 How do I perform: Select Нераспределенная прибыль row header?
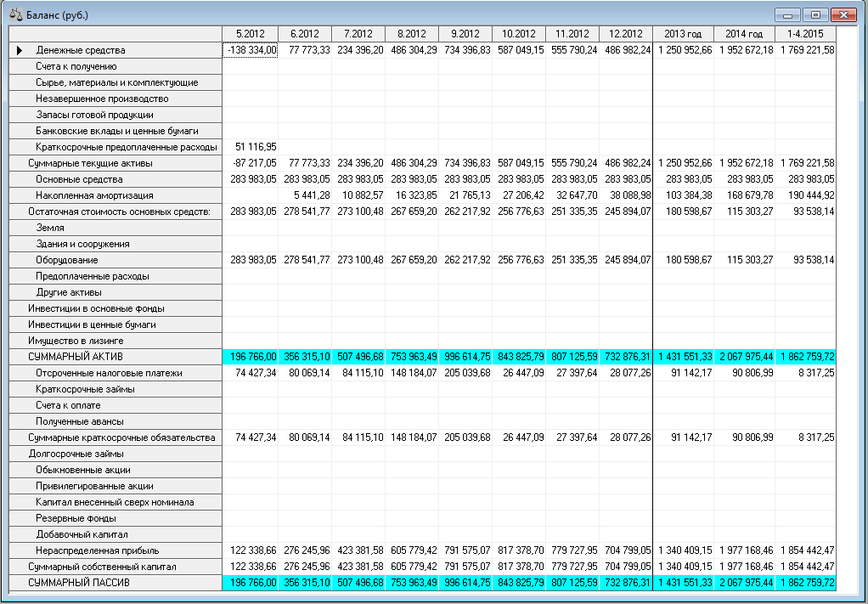pos(116,550)
